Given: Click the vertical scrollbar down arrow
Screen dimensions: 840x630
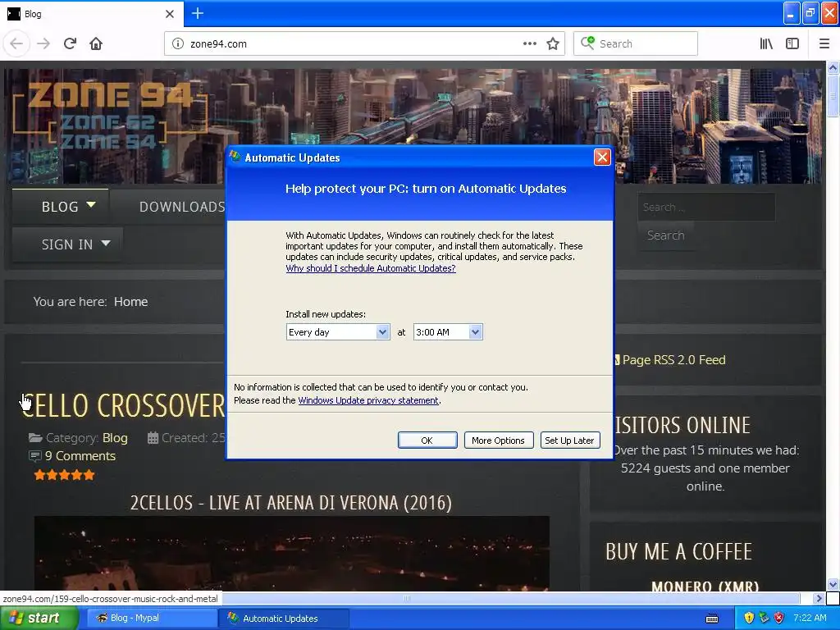Looking at the screenshot, I should click(x=833, y=584).
